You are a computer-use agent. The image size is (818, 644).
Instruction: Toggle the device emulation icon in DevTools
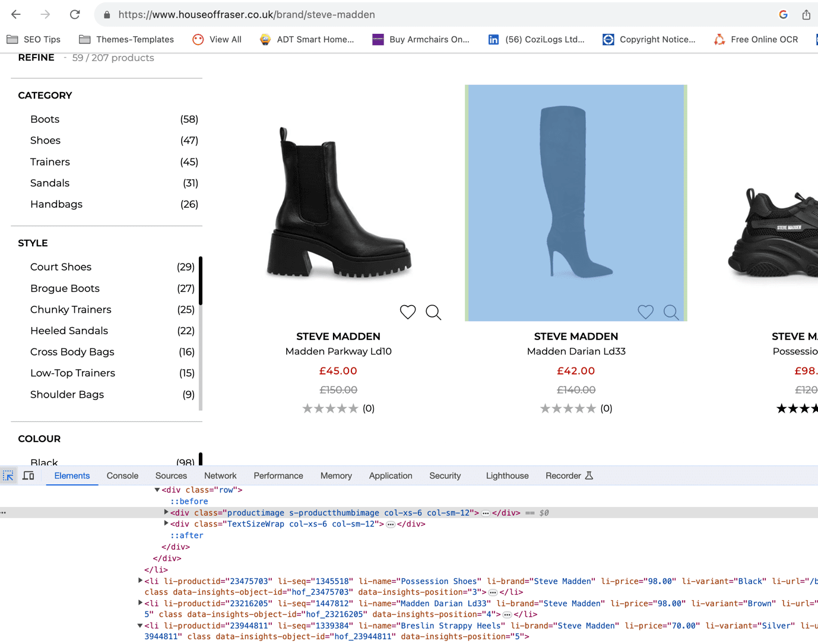[28, 475]
